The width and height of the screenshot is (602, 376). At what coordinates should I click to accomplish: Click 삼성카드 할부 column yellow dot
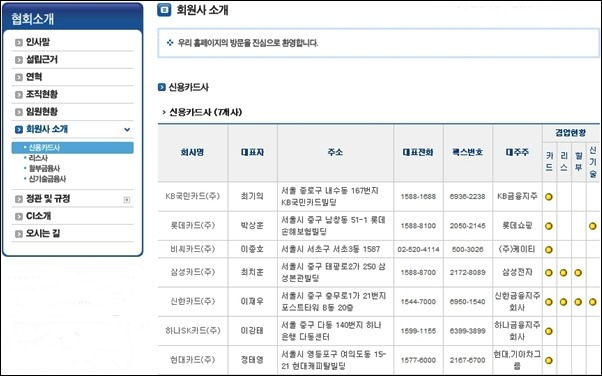click(x=578, y=273)
